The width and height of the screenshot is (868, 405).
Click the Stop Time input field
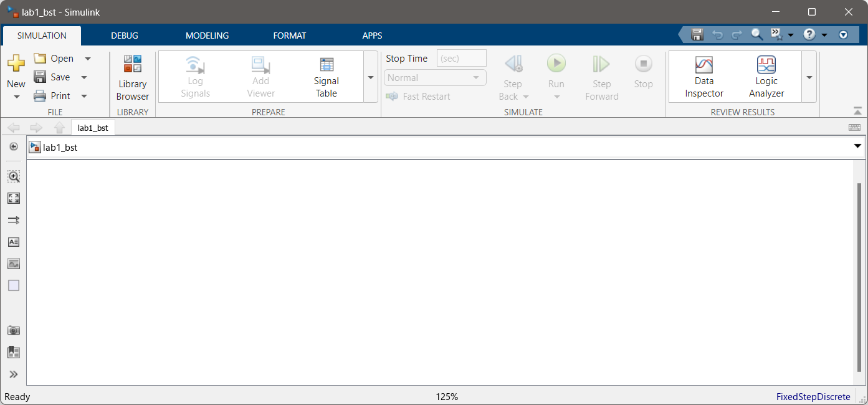(x=462, y=59)
